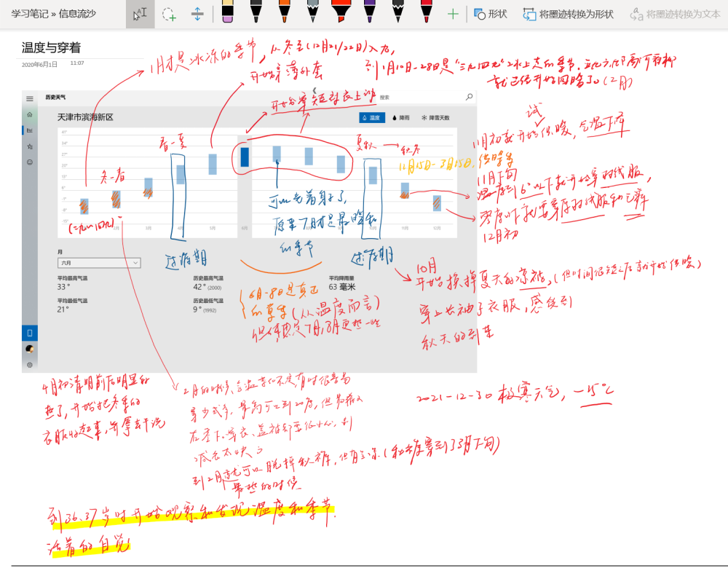Choose the purple pen
Screen dimensions: 728x568
coord(370,12)
